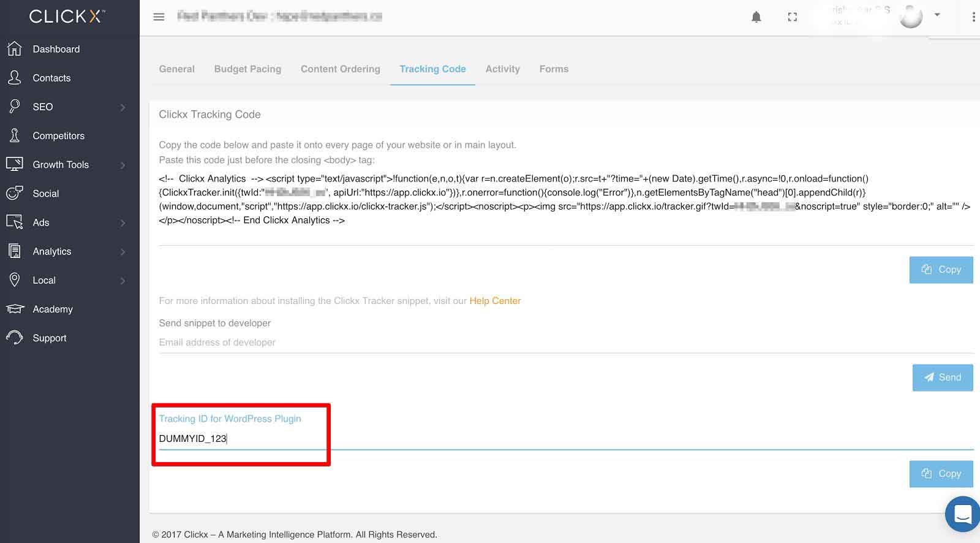Toggle fullscreen mode icon
Viewport: 980px width, 543px height.
tap(793, 17)
